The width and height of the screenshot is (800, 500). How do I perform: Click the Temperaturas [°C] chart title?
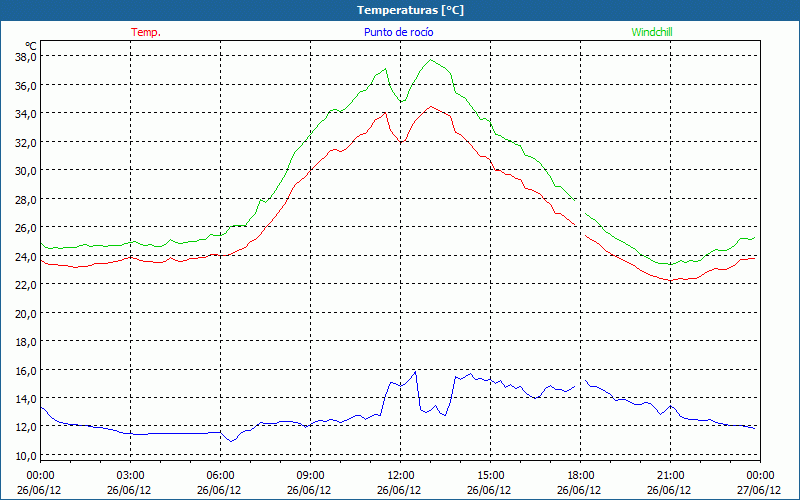[x=410, y=10]
